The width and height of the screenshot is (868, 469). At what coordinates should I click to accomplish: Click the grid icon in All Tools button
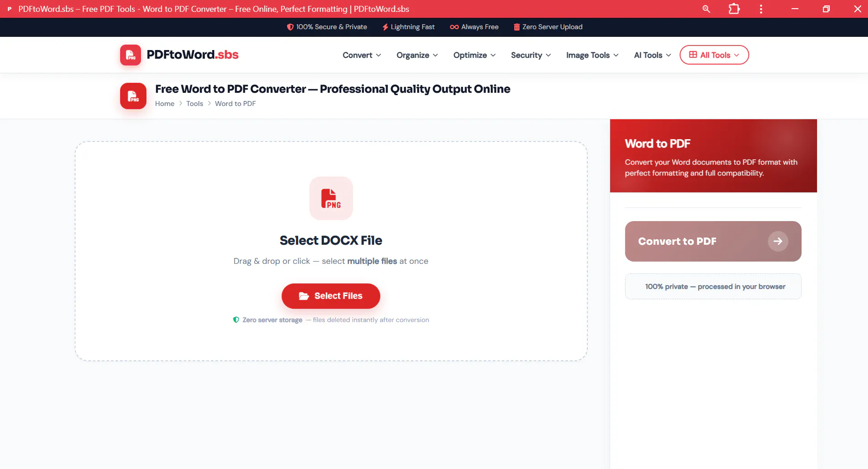[693, 55]
